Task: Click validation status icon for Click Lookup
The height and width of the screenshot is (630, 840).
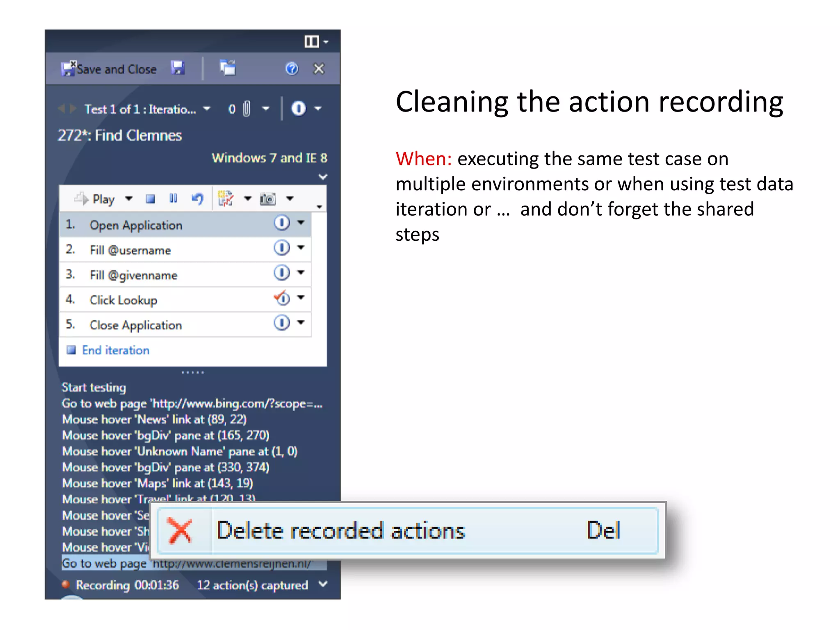Action: [x=281, y=298]
